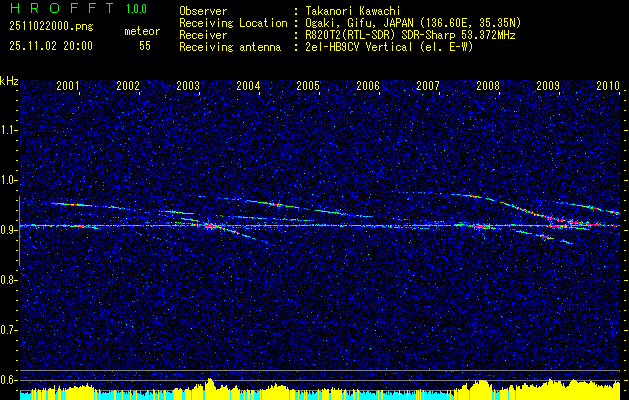Click the 2010 time axis marker
The image size is (629, 400).
(608, 85)
